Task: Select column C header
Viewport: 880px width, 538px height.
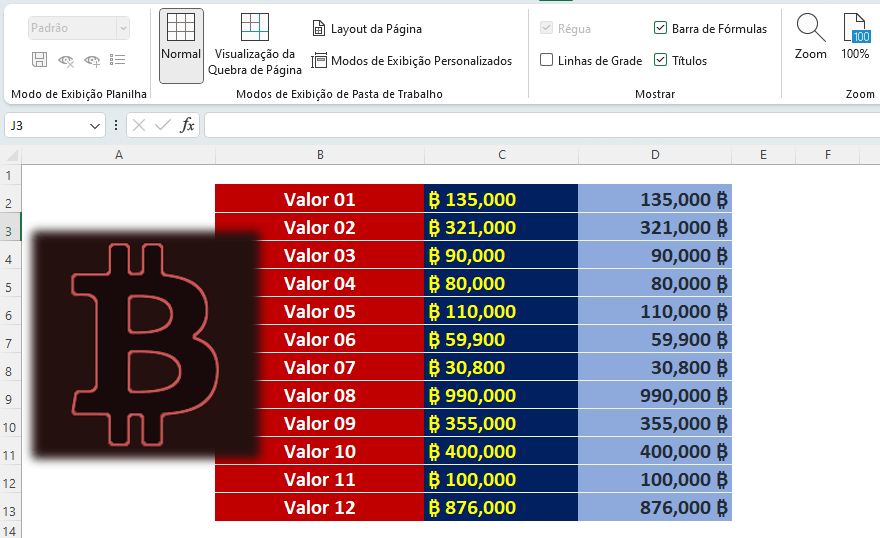Action: [502, 155]
